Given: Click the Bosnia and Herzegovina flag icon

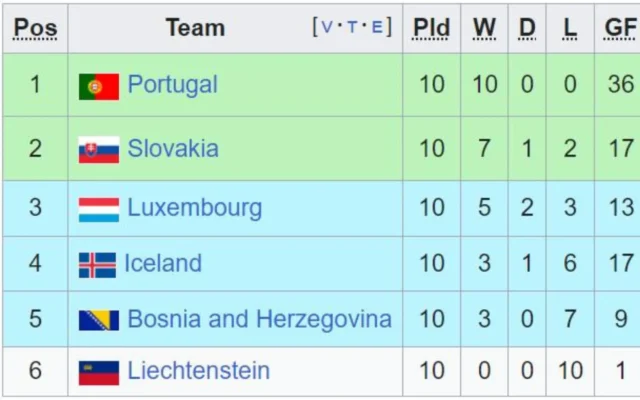Looking at the screenshot, I should click(x=99, y=321).
